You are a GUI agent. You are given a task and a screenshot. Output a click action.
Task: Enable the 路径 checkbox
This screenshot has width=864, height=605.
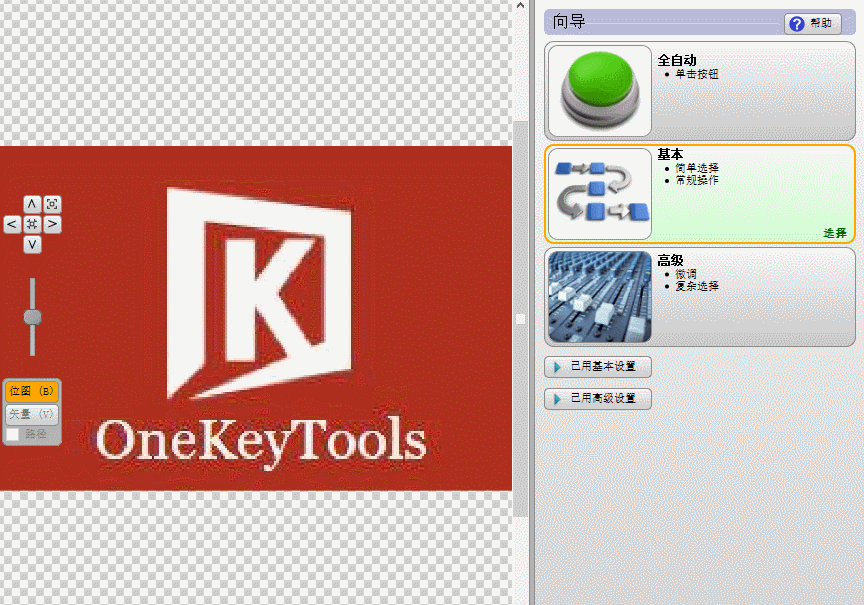tap(13, 434)
